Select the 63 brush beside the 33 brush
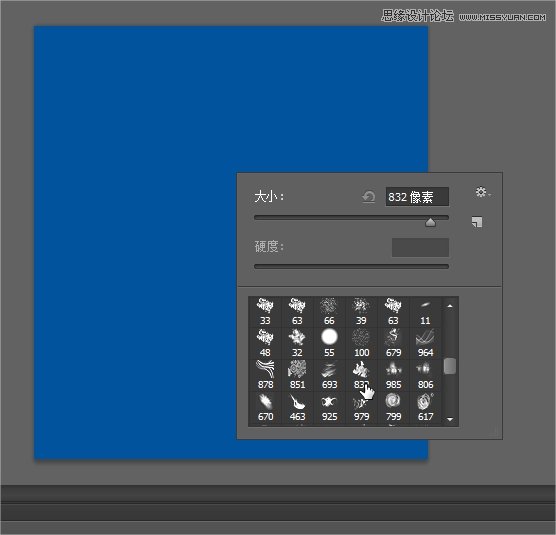The height and width of the screenshot is (535, 556). pyautogui.click(x=297, y=312)
